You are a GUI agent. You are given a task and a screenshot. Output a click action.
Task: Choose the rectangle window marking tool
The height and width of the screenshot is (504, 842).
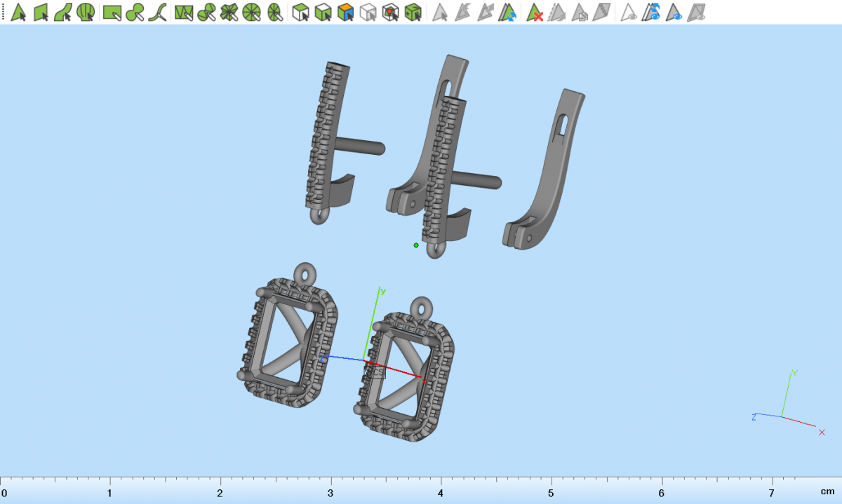tap(112, 12)
